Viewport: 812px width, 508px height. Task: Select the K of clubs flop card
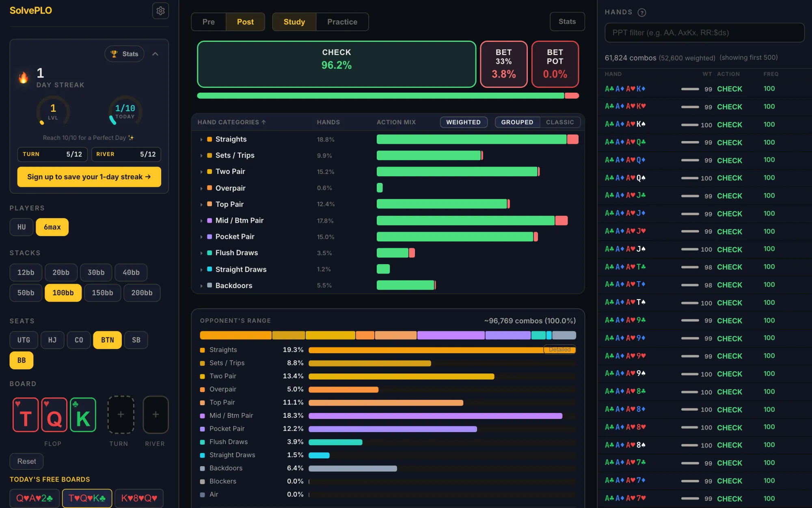pyautogui.click(x=83, y=415)
